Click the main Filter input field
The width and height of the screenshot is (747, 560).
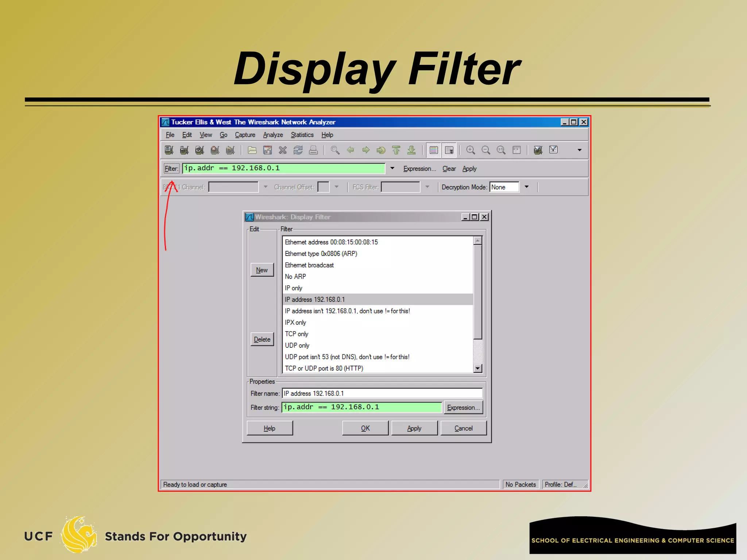283,168
